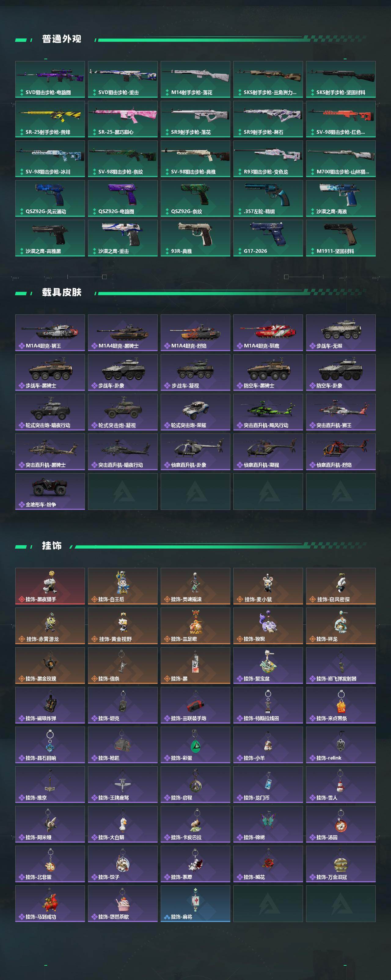
Task: Click the red M1A4坦克-驯鹿 tank skin
Action: coord(268,332)
